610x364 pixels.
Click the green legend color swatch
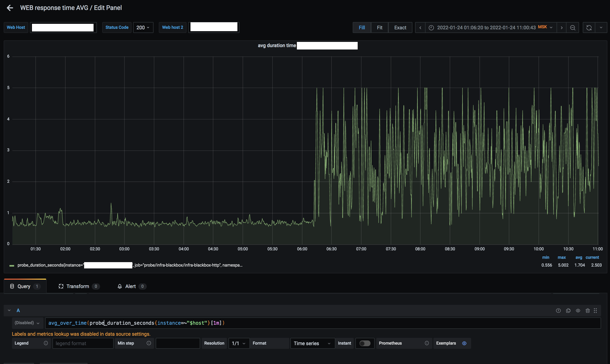[x=12, y=266]
